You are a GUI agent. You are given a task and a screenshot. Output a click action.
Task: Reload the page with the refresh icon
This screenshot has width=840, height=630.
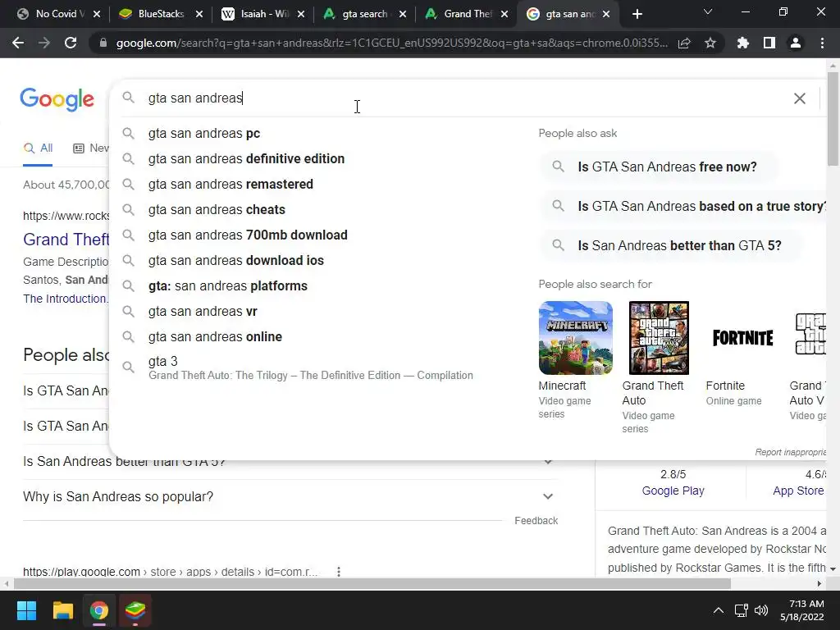tap(71, 43)
